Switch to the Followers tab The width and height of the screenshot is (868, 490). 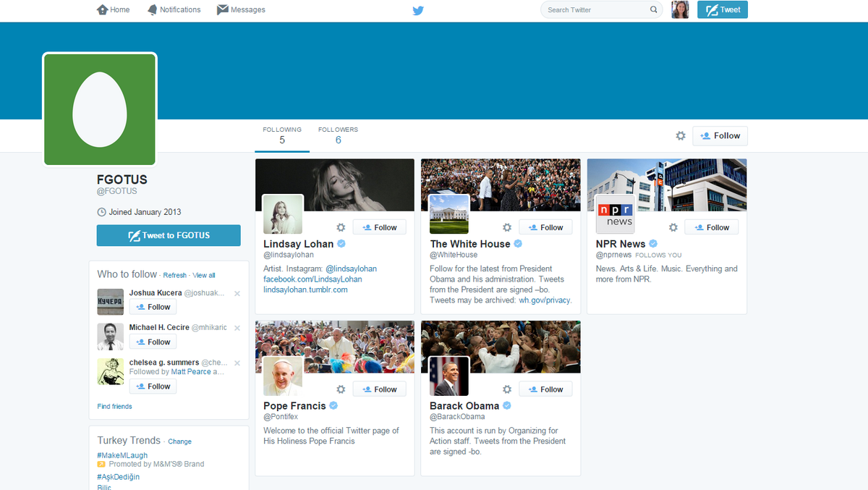point(338,135)
